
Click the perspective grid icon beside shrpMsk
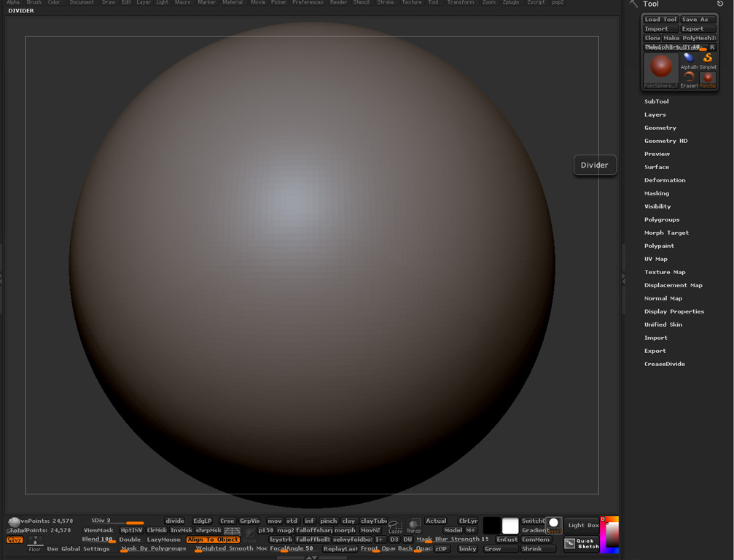click(x=232, y=531)
